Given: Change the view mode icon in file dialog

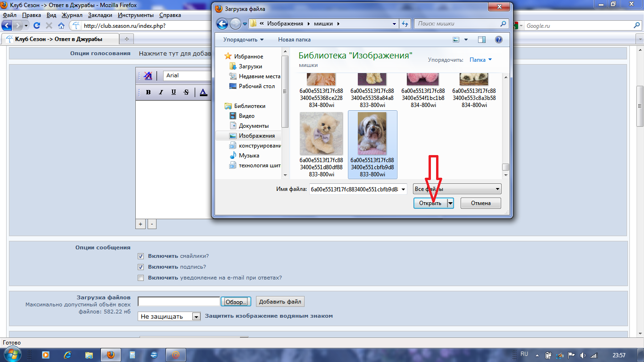Looking at the screenshot, I should pyautogui.click(x=456, y=40).
